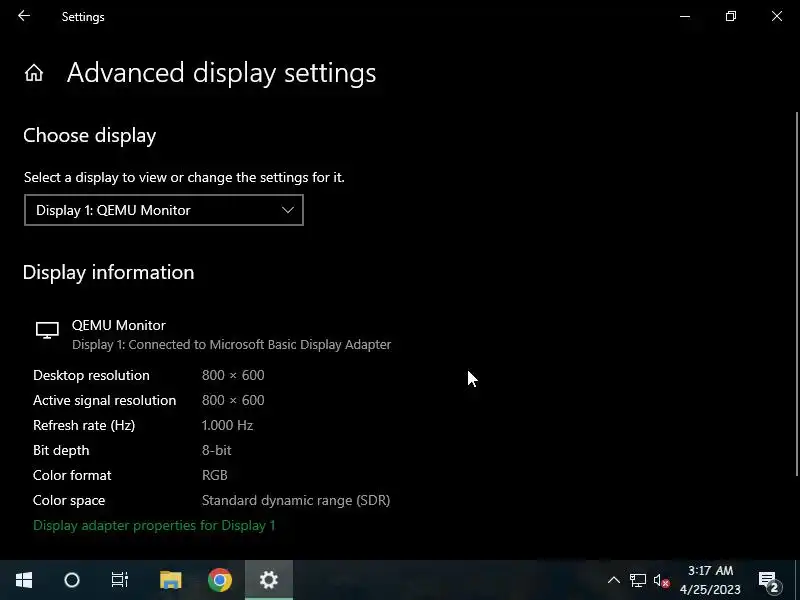Click the Settings gear taskbar button
The height and width of the screenshot is (600, 800).
click(269, 580)
